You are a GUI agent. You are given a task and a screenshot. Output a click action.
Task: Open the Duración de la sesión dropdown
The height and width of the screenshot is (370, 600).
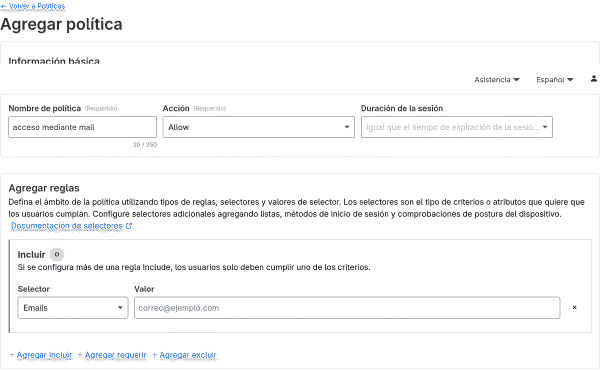click(x=457, y=127)
